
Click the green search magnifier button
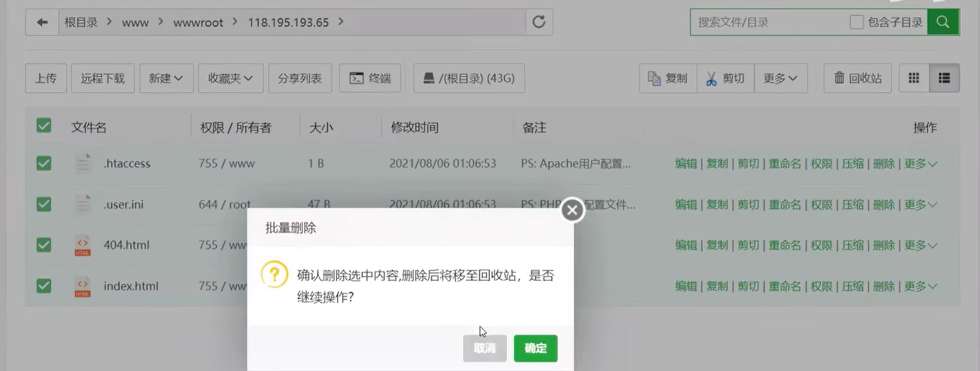(942, 22)
